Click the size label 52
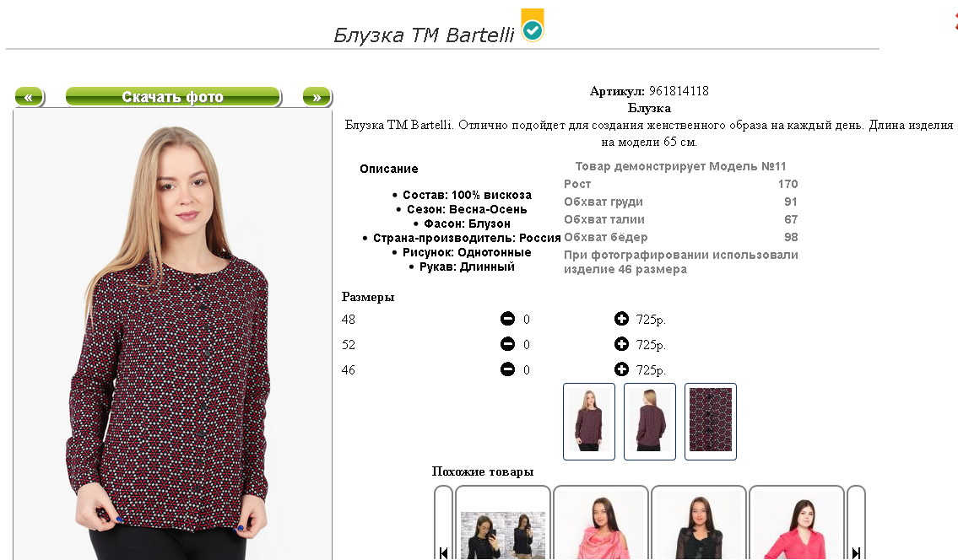This screenshot has height=560, width=958. tap(349, 344)
